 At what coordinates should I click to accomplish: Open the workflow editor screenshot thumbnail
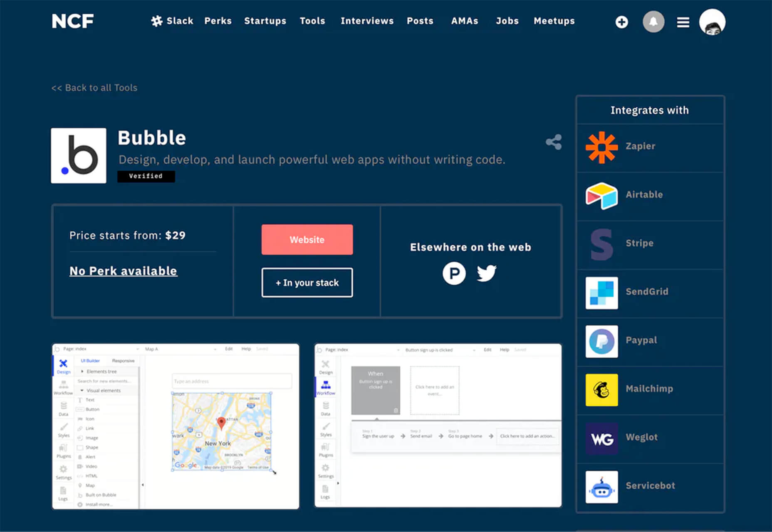point(438,425)
